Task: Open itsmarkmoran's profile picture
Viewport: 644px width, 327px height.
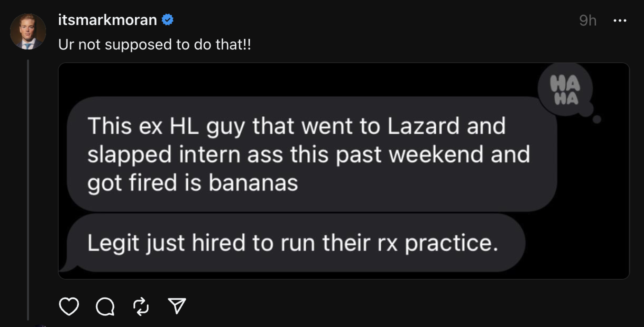Action: point(28,31)
